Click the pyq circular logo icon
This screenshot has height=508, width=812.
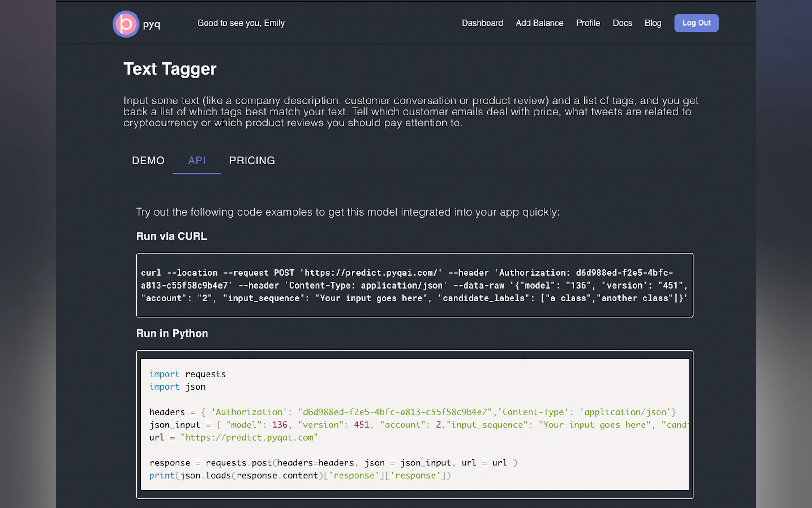pos(126,24)
